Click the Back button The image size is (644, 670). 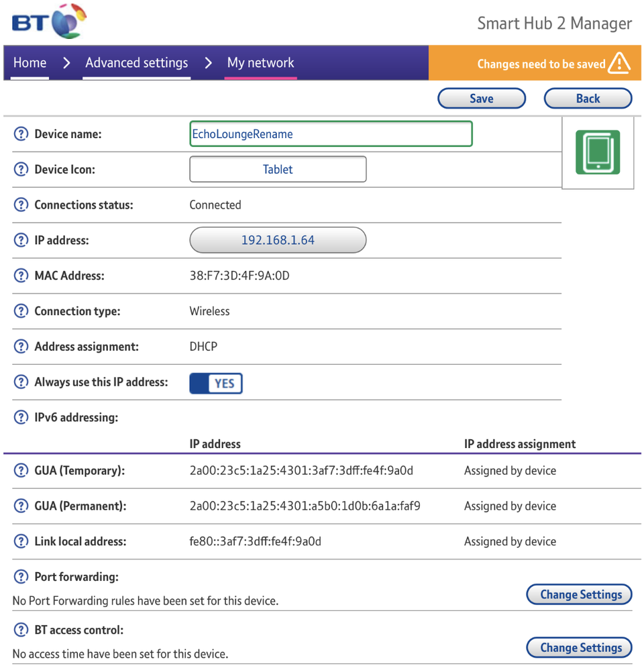click(588, 98)
